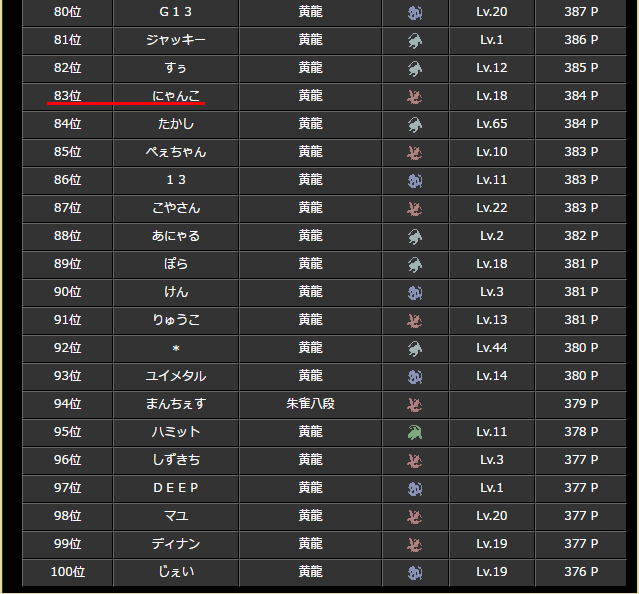The width and height of the screenshot is (639, 594).
Task: Select the 100位 rank cell
Action: [x=68, y=572]
